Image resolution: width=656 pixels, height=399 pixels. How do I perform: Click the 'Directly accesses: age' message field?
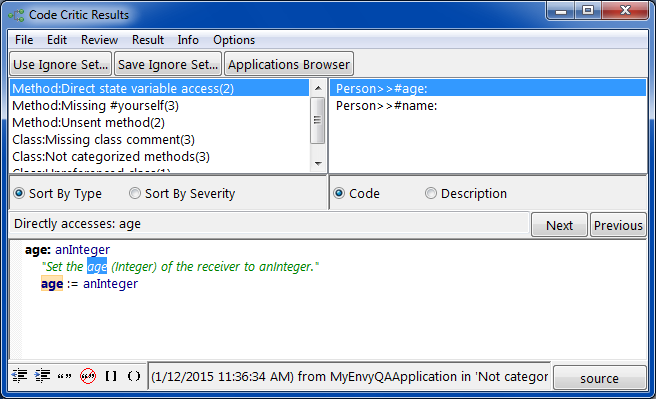269,224
